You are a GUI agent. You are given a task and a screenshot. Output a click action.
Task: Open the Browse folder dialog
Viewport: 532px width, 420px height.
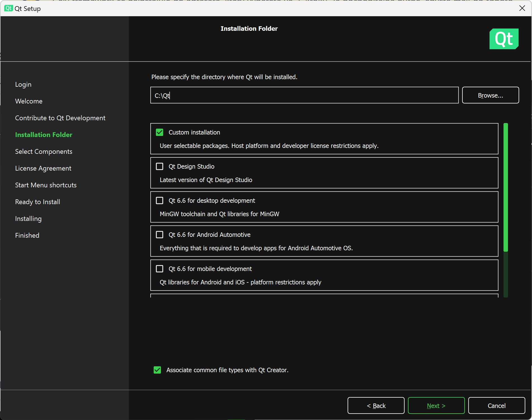490,95
